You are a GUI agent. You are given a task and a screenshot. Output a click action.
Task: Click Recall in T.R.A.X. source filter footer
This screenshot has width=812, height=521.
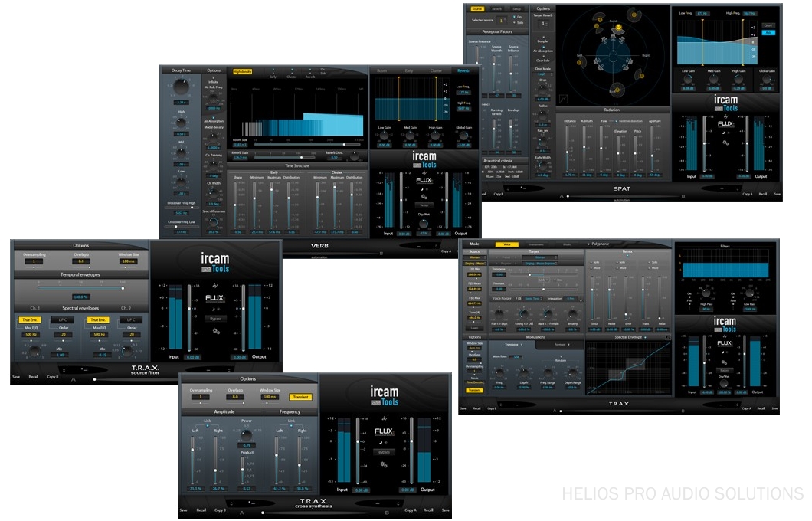34,377
